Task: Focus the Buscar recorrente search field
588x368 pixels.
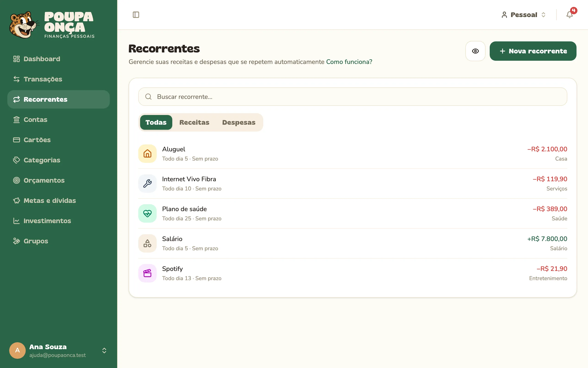Action: coord(353,97)
